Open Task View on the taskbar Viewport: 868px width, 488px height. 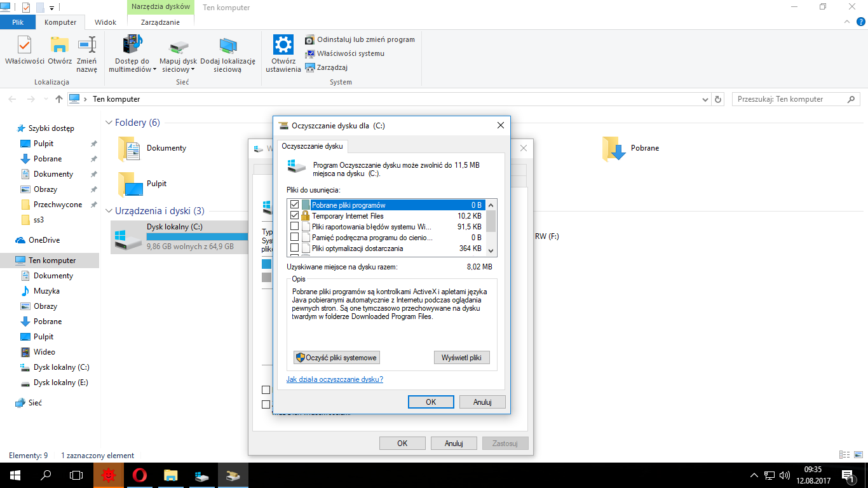(x=76, y=475)
